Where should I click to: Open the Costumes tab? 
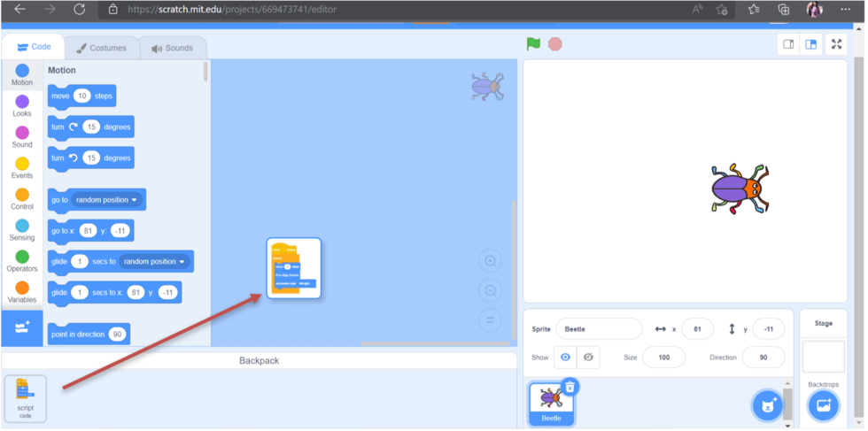click(x=101, y=48)
